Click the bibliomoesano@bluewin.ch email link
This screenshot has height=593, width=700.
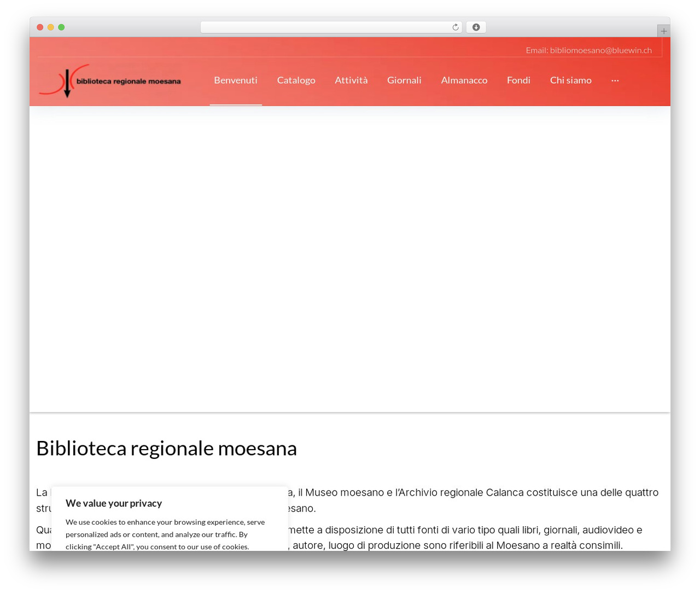600,50
